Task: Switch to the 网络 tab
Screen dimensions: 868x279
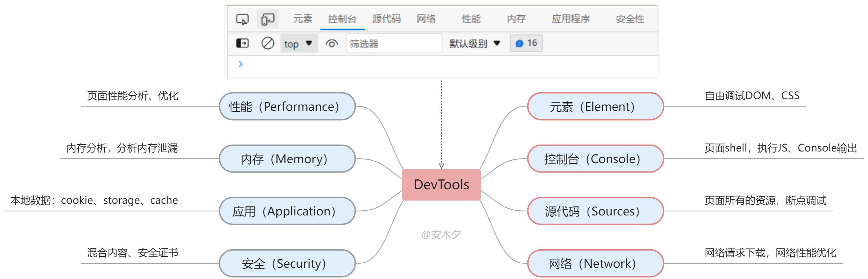Action: (426, 19)
